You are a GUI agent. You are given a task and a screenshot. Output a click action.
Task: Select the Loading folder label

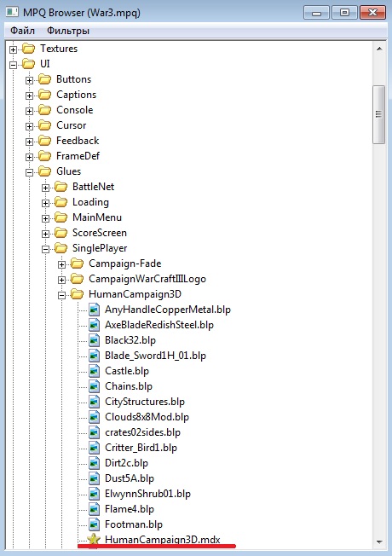(x=90, y=202)
